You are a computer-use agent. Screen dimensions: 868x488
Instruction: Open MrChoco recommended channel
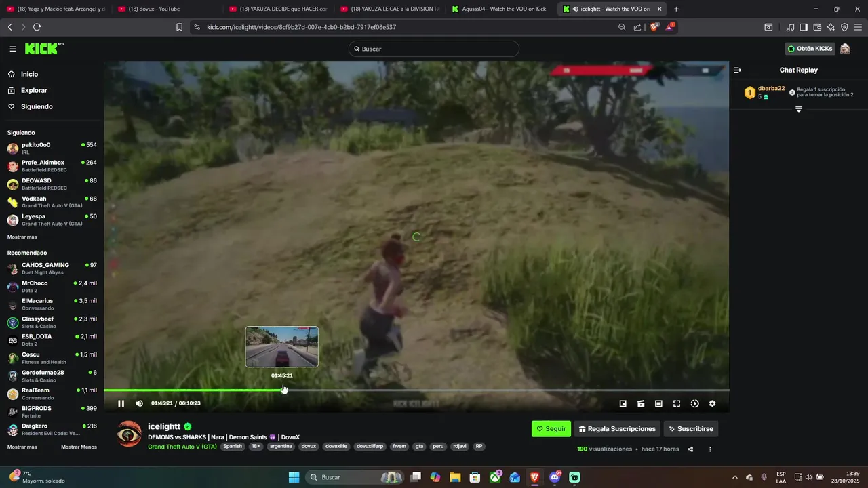click(52, 286)
